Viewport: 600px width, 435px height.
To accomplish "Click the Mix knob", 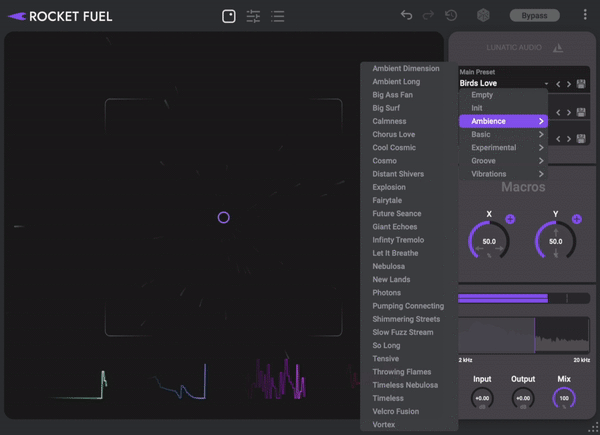I will (x=564, y=398).
